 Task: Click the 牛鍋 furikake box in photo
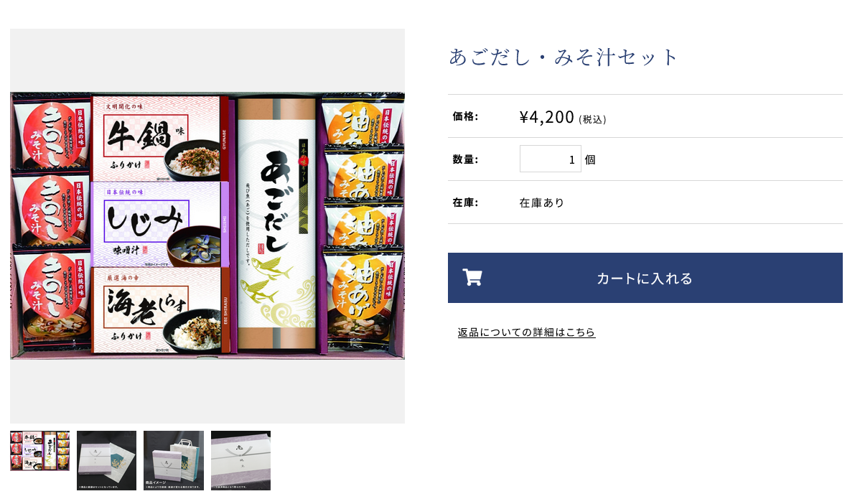tap(159, 139)
